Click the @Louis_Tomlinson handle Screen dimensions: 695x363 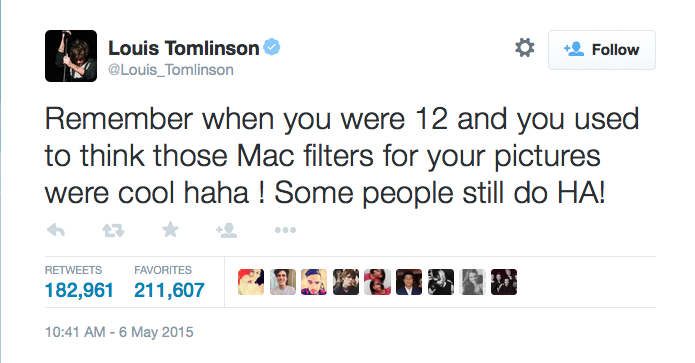171,70
